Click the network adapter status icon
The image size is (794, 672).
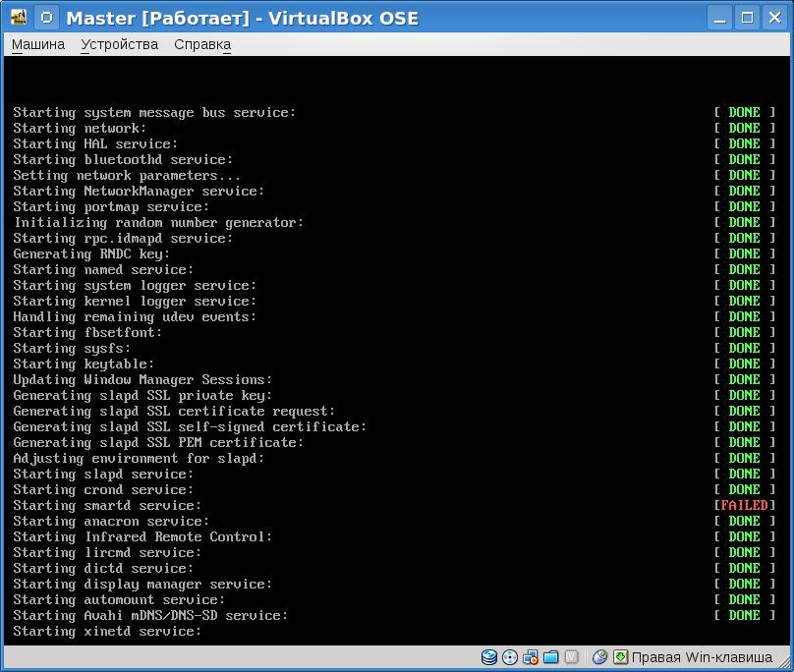point(531,657)
